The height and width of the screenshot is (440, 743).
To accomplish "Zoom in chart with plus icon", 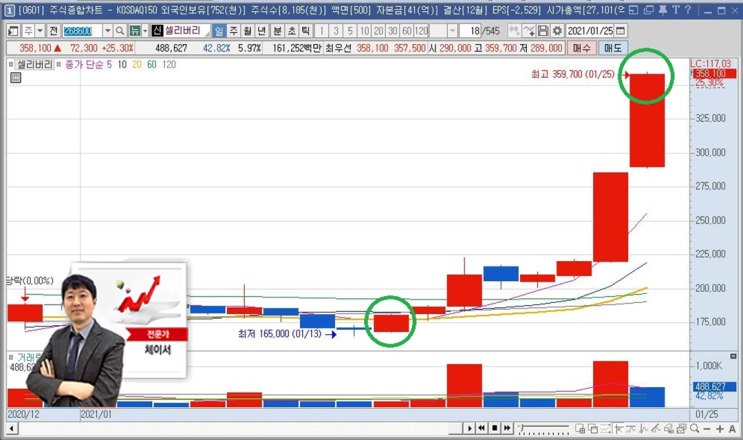I will (x=720, y=429).
